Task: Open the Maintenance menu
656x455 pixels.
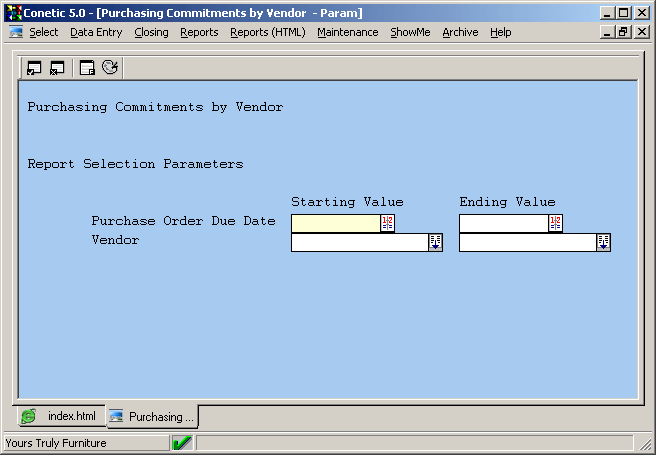Action: 347,32
